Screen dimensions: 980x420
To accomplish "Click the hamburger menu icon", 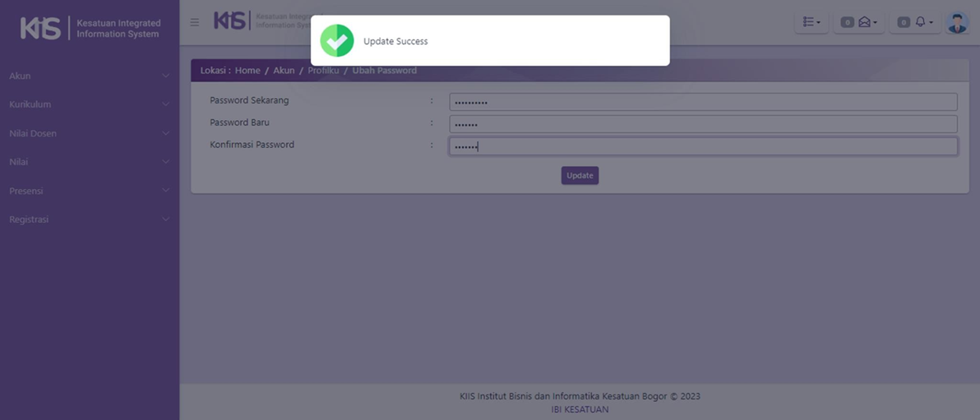I will 195,22.
